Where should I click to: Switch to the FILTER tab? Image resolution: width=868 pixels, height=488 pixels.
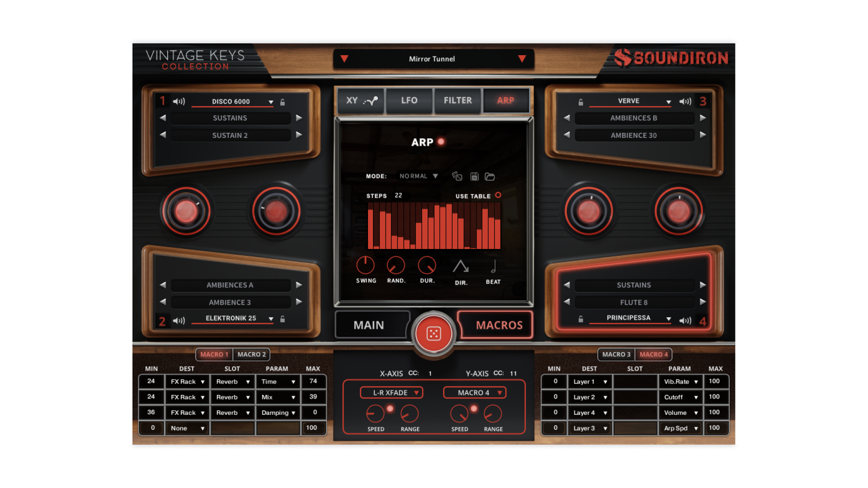coord(458,101)
